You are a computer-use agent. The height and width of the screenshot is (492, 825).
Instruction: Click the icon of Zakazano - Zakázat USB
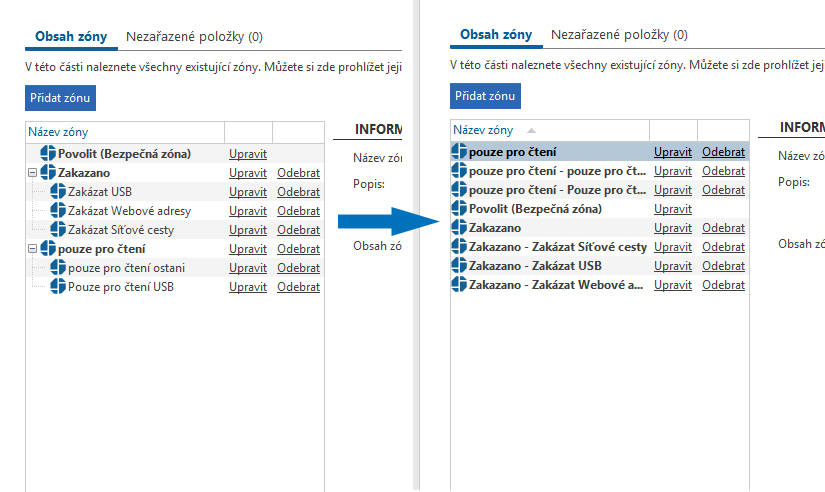[x=459, y=266]
